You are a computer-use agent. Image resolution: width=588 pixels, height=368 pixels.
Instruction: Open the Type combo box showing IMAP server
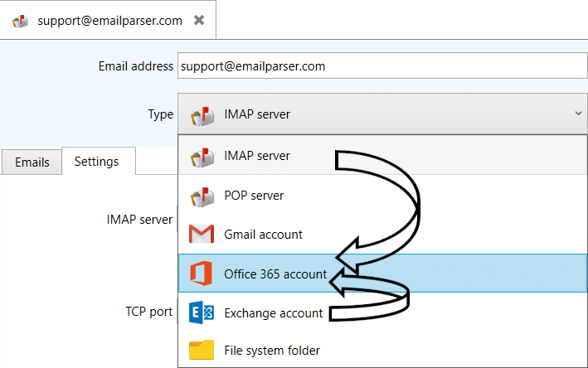[382, 114]
